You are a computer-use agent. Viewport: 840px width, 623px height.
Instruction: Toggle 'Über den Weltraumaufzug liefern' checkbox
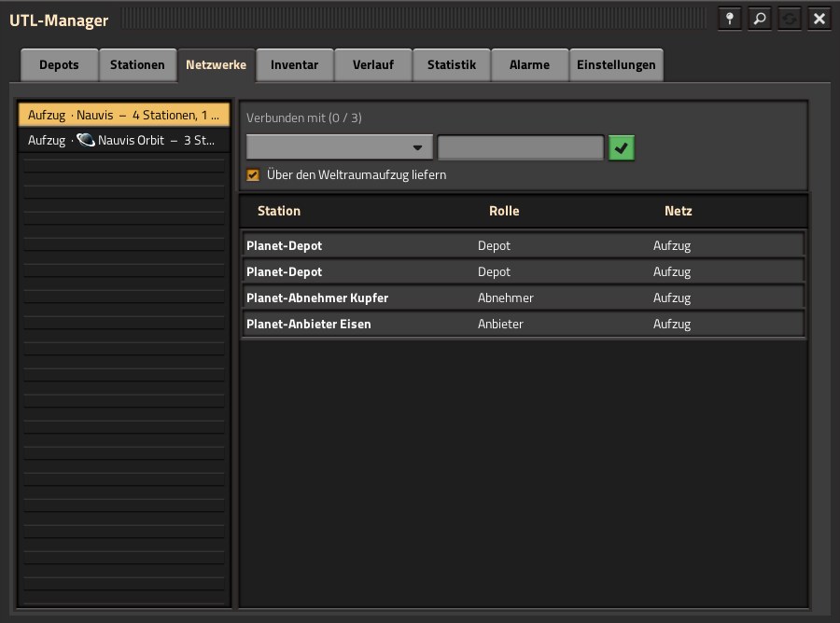(x=253, y=175)
